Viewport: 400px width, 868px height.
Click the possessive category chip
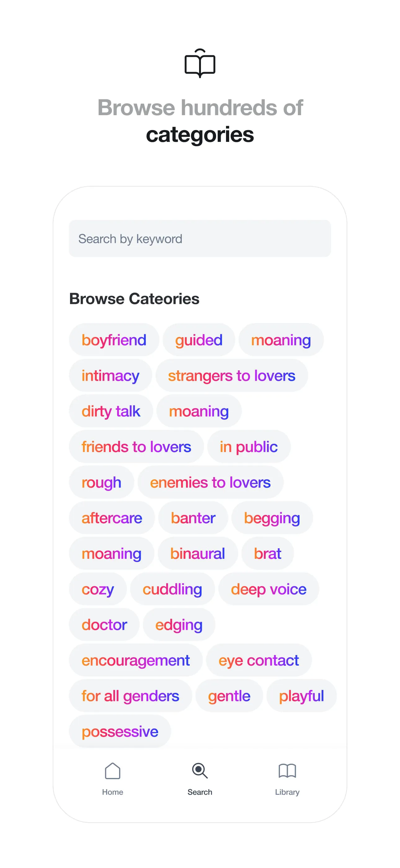[120, 731]
